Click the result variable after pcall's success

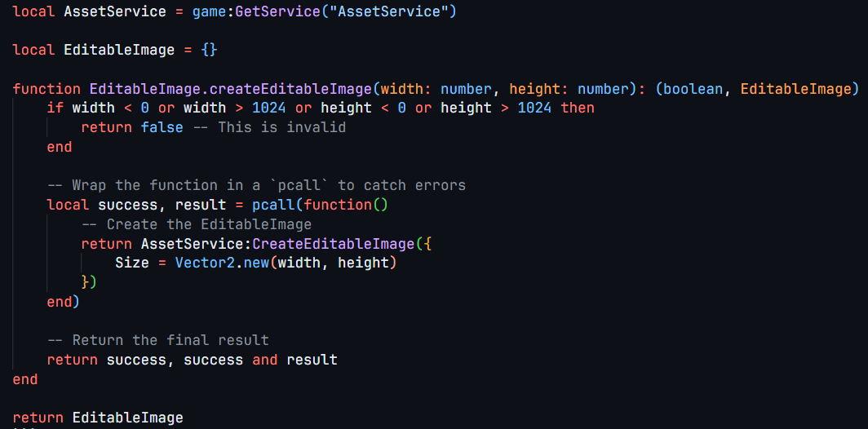[201, 205]
